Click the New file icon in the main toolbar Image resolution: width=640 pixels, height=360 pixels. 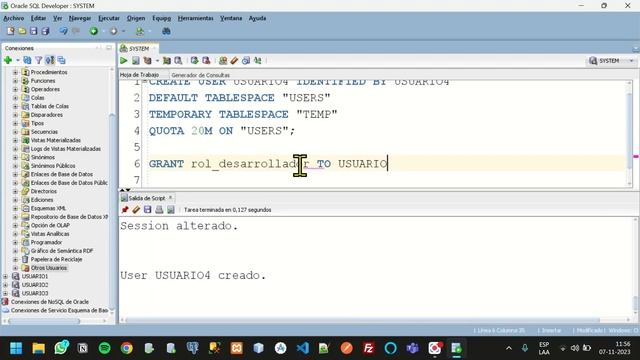[11, 31]
